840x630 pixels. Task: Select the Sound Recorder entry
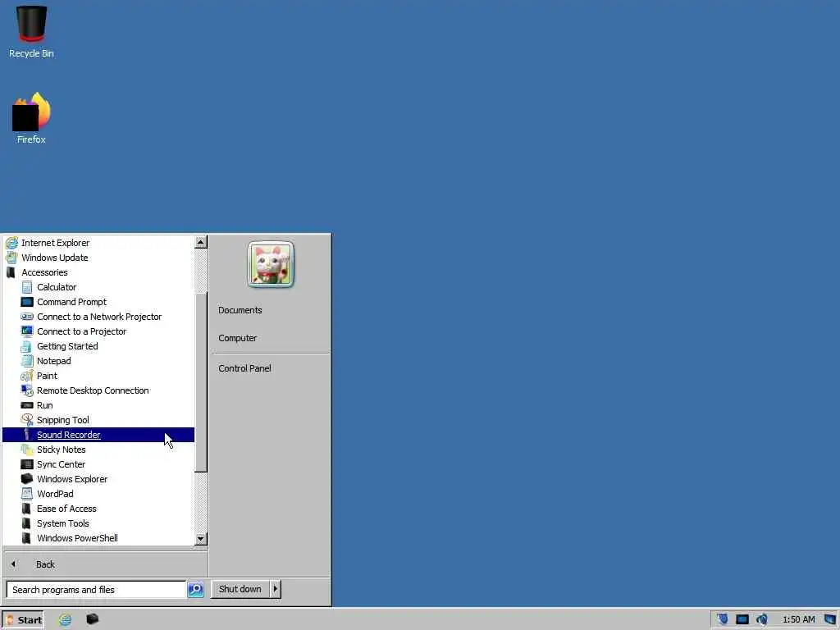[x=98, y=435]
